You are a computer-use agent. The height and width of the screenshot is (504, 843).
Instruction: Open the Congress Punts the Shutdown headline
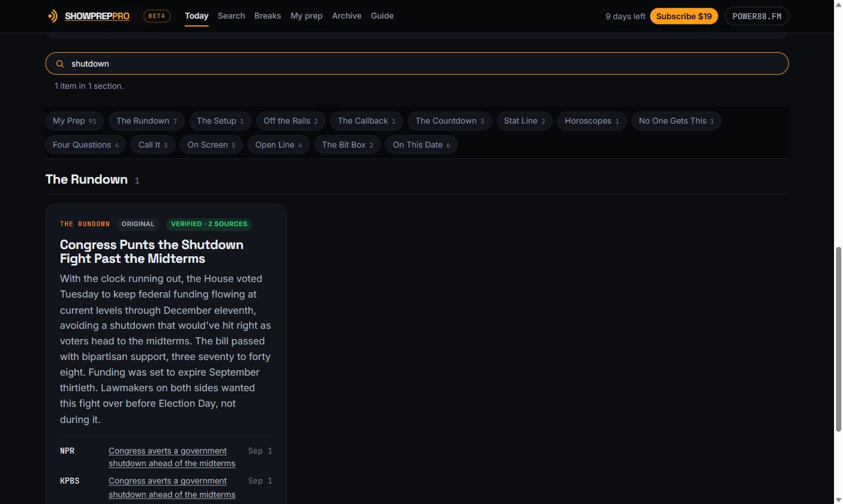coord(152,251)
